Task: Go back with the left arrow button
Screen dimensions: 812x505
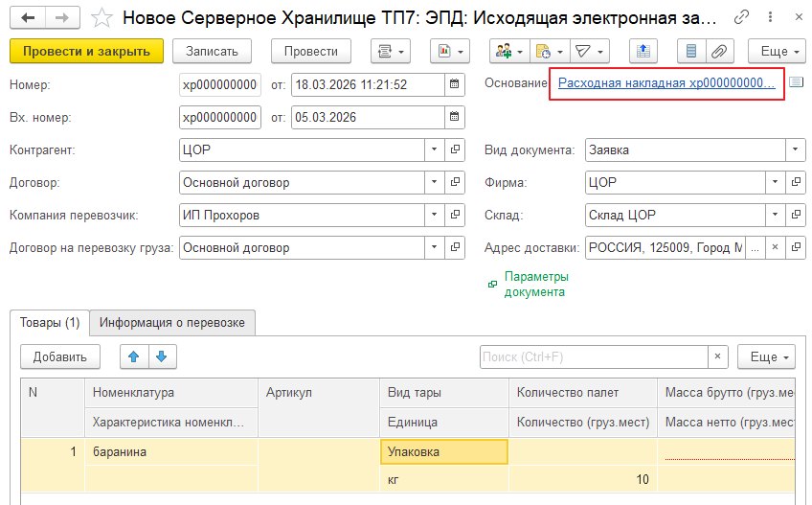Action: 28,17
